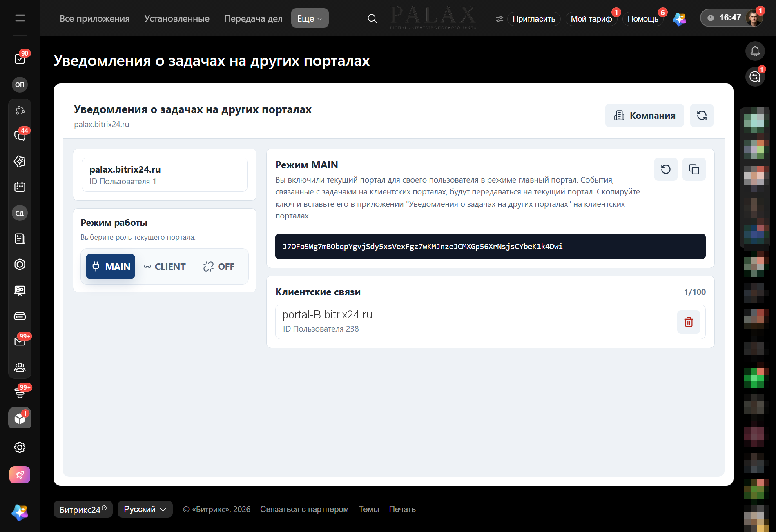Open the employees group icon in sidebar
This screenshot has height=532, width=776.
(x=20, y=367)
